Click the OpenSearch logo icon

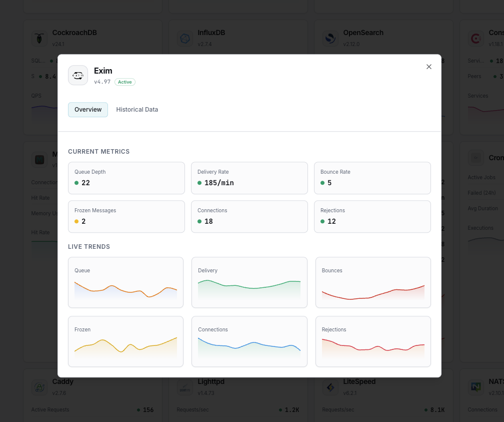pyautogui.click(x=330, y=39)
